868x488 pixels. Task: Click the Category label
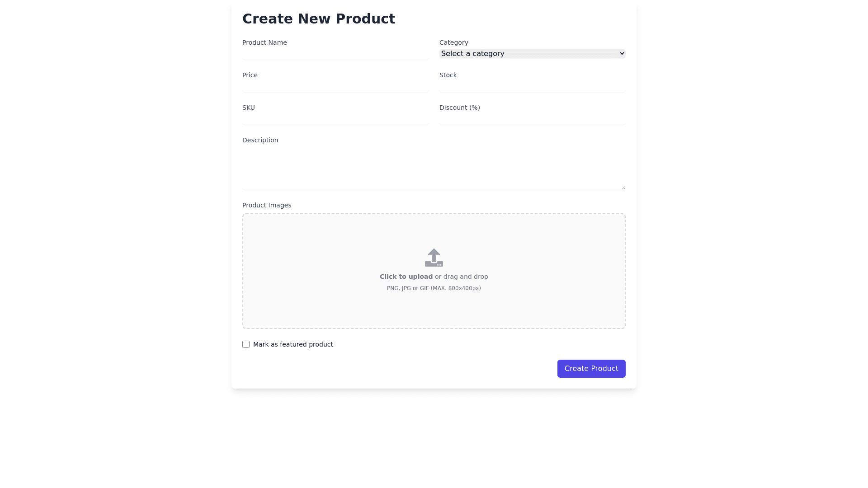pyautogui.click(x=453, y=42)
